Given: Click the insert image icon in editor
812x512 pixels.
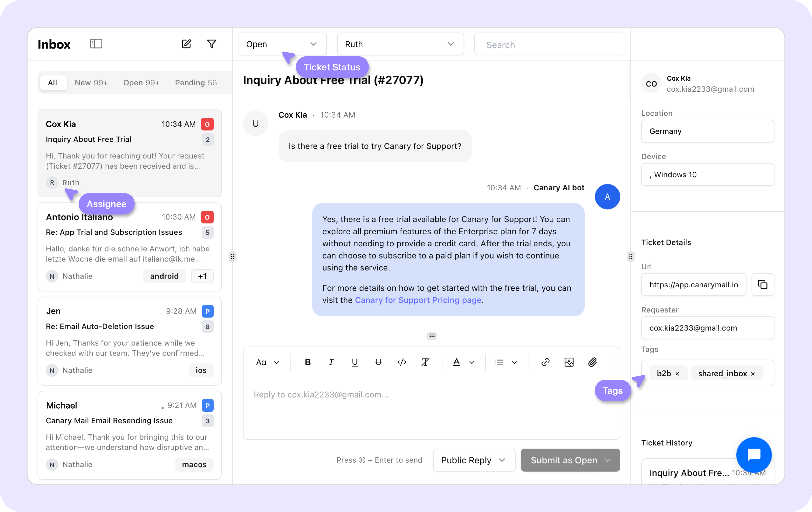Looking at the screenshot, I should pyautogui.click(x=569, y=362).
